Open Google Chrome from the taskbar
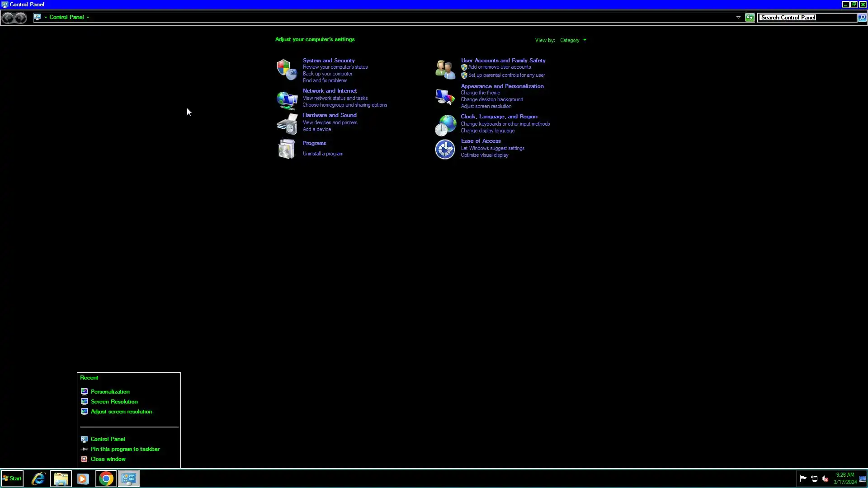Screen dimensions: 868x488 point(106,479)
